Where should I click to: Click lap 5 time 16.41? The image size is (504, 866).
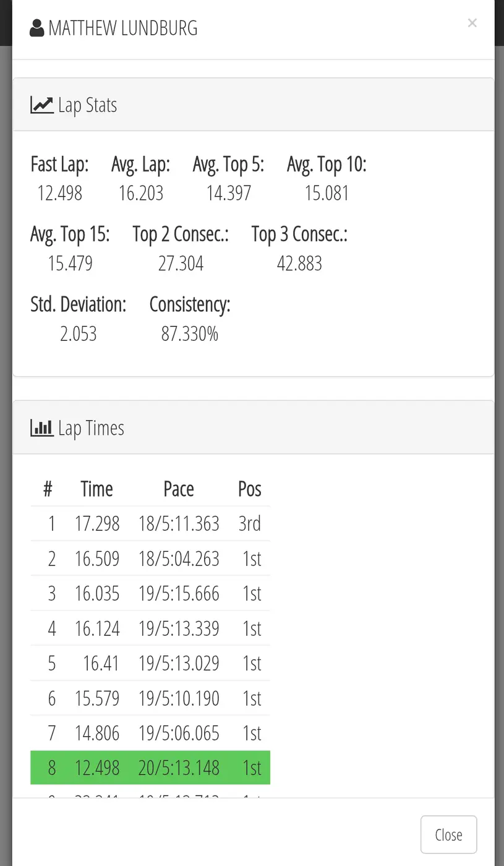coord(101,663)
